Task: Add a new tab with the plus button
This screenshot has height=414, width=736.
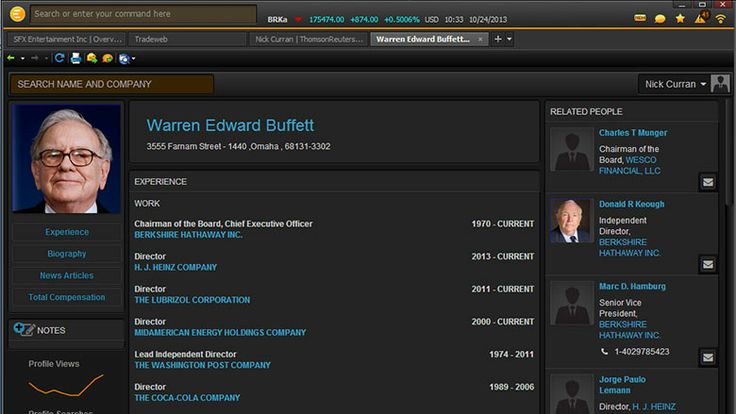Action: coord(498,39)
